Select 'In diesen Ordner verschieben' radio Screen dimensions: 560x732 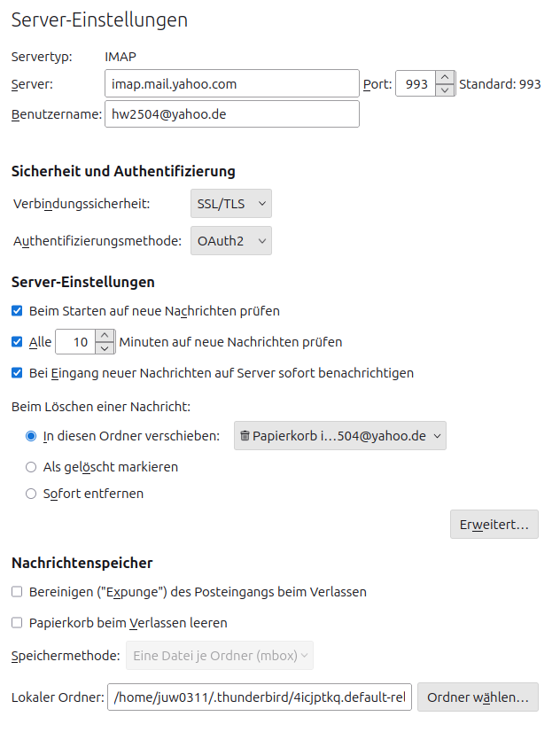31,436
